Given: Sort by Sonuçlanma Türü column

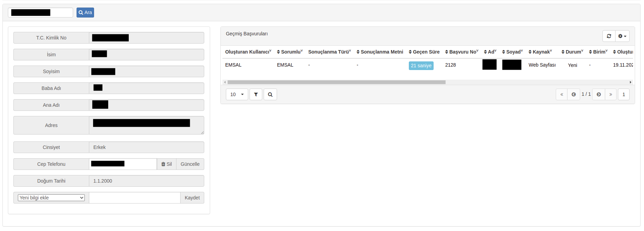Looking at the screenshot, I should click(330, 52).
